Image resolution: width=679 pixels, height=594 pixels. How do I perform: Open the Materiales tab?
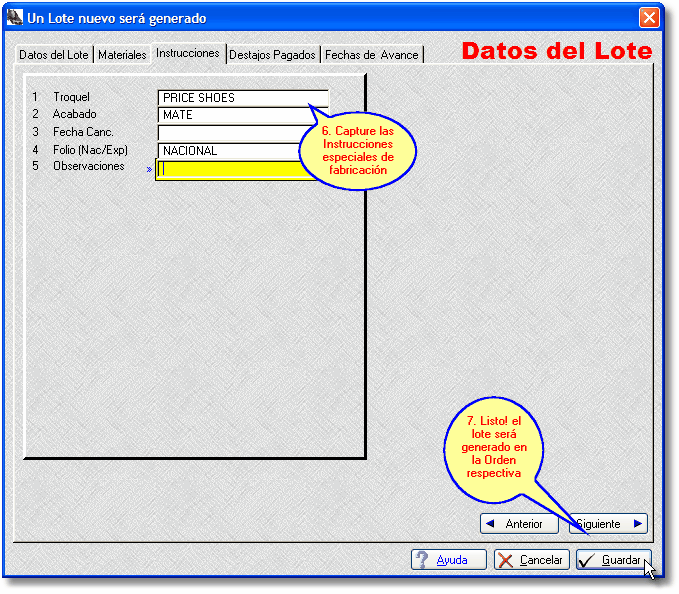point(122,55)
